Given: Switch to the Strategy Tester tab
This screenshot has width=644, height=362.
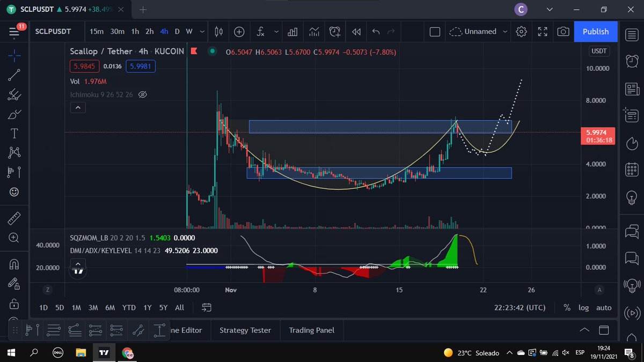Looking at the screenshot, I should [245, 330].
